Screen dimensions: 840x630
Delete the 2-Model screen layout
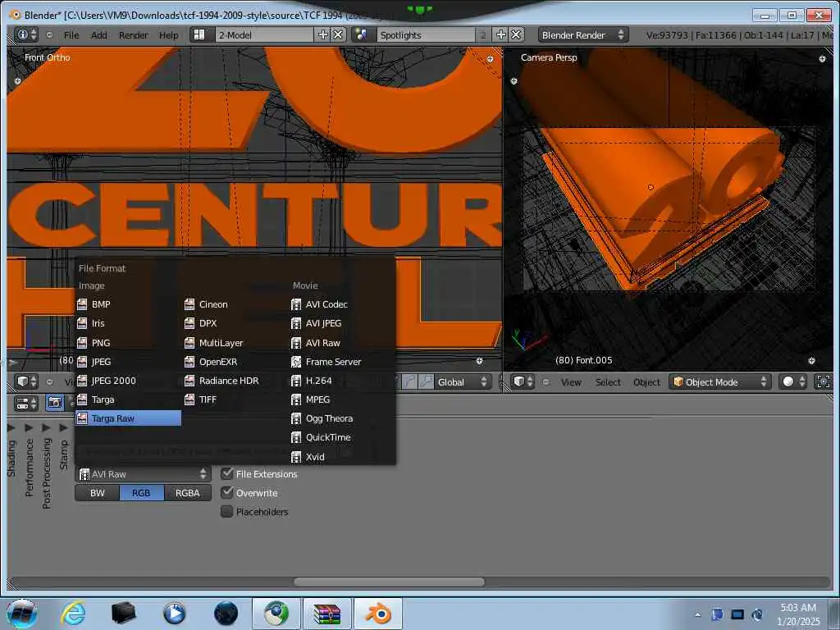(338, 34)
